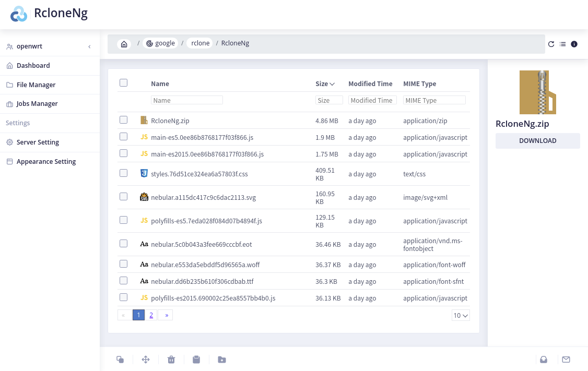The image size is (588, 371).
Task: Click CSS file icon for styles.76d51ce324ea6a57803f.css
Action: (x=144, y=173)
